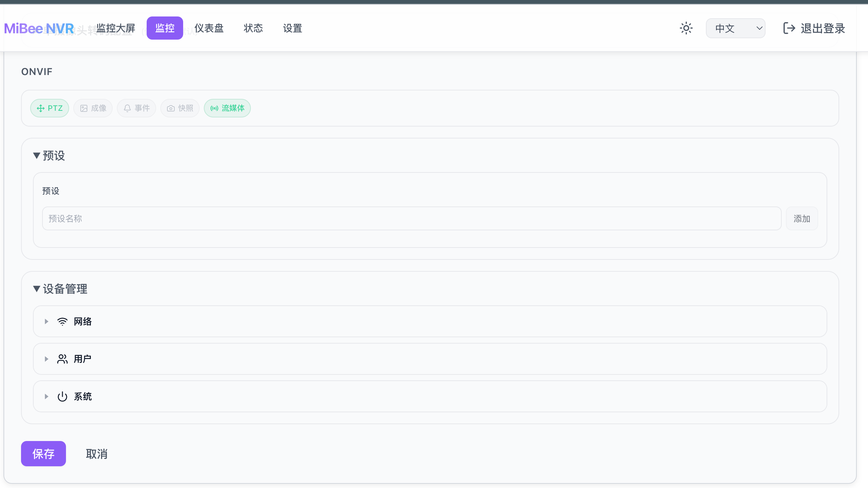Toggle the light/dark theme sun icon
Screen dimensions: 868x488
(x=686, y=28)
